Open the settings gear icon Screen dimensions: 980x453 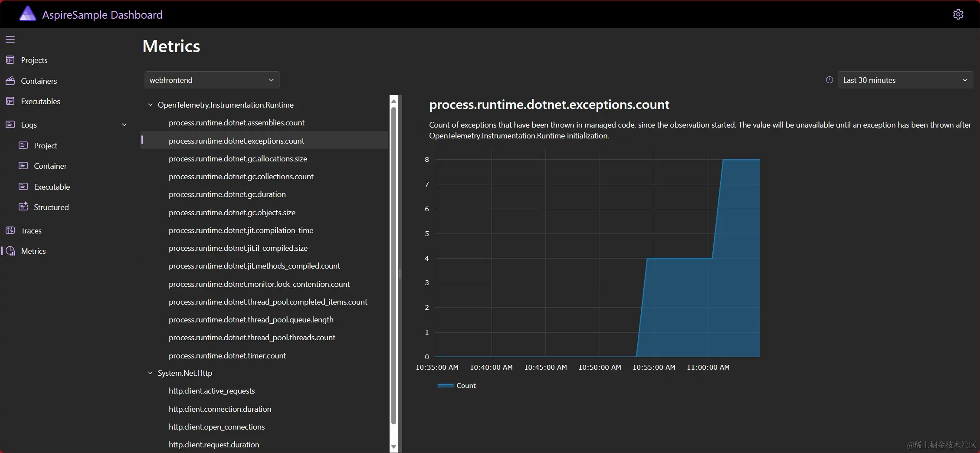click(958, 14)
